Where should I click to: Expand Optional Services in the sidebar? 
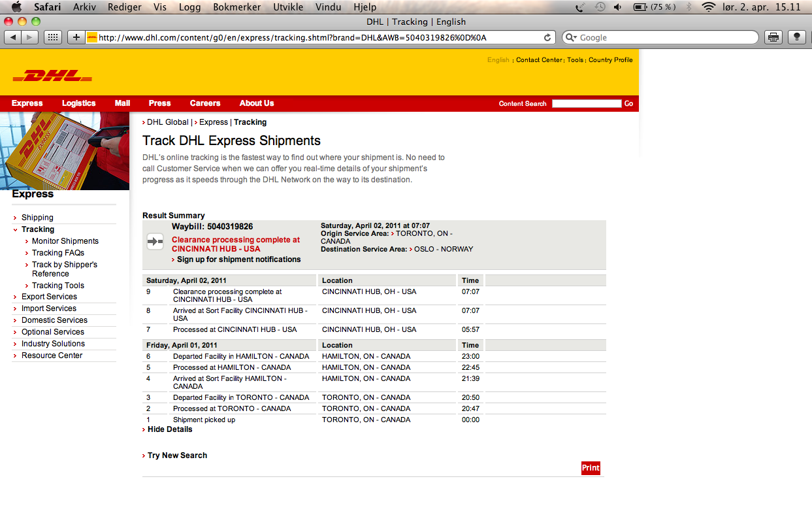tap(53, 332)
